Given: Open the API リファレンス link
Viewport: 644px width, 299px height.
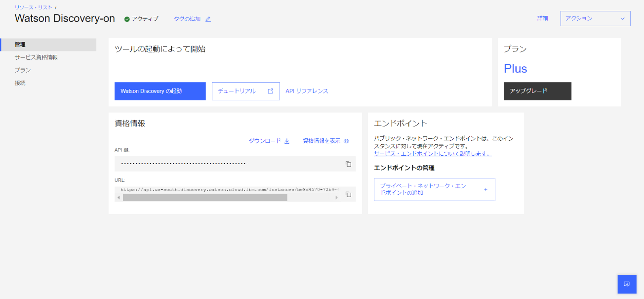Looking at the screenshot, I should pos(307,91).
